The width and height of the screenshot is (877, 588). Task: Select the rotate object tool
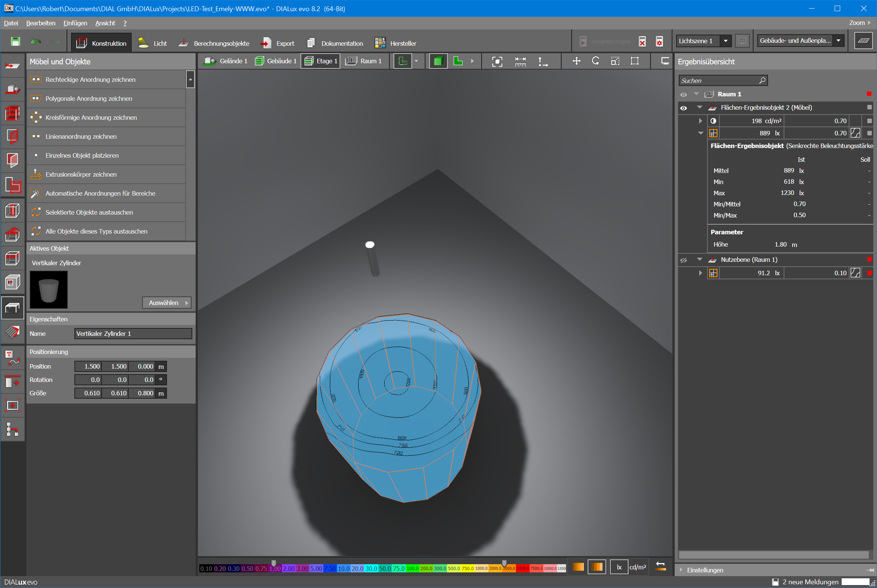click(x=595, y=61)
